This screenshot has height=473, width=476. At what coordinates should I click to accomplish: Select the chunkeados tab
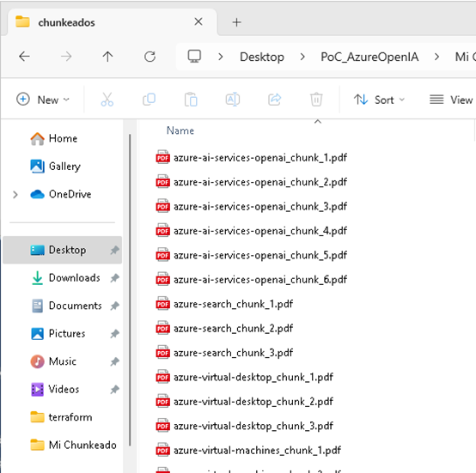pyautogui.click(x=113, y=22)
